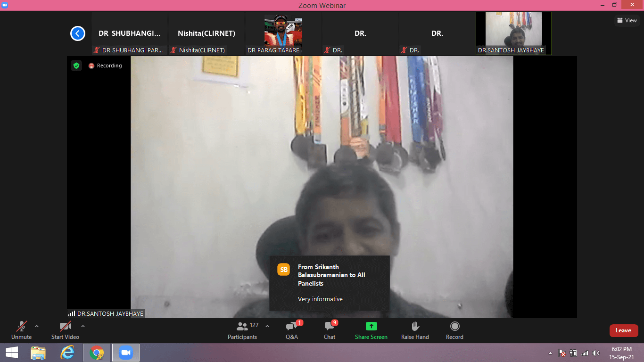This screenshot has height=362, width=644.
Task: Click the 'Very informative' message text
Action: 320,299
